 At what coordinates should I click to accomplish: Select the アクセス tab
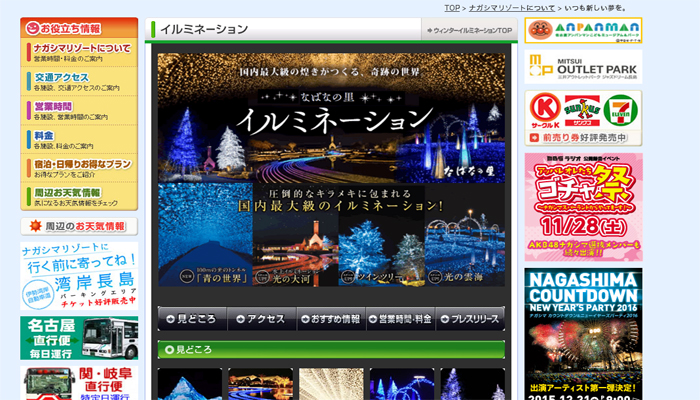pyautogui.click(x=262, y=319)
